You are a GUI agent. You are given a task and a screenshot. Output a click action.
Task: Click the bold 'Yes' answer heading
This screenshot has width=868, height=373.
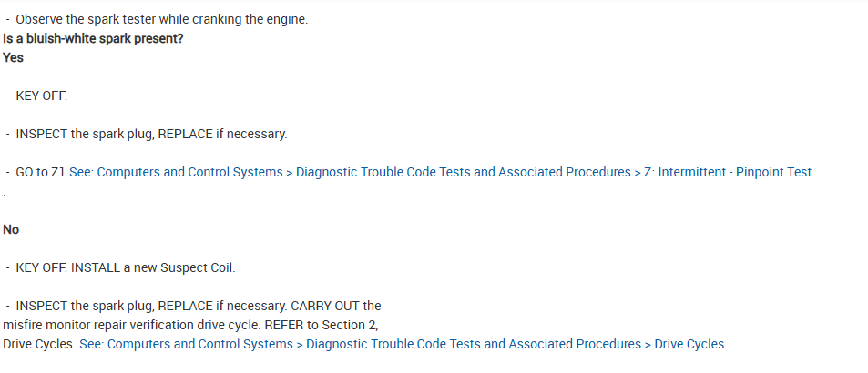click(x=13, y=57)
